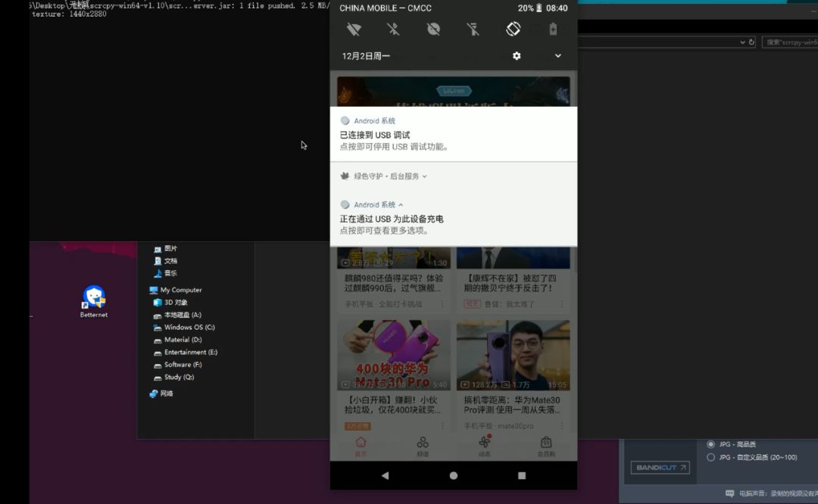The height and width of the screenshot is (504, 818).
Task: Select Windows OS (C:) drive
Action: 184,328
